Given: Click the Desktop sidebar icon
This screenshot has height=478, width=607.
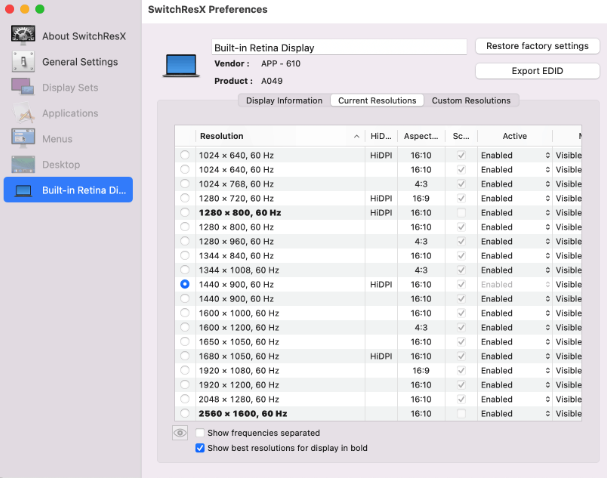Looking at the screenshot, I should 23,164.
